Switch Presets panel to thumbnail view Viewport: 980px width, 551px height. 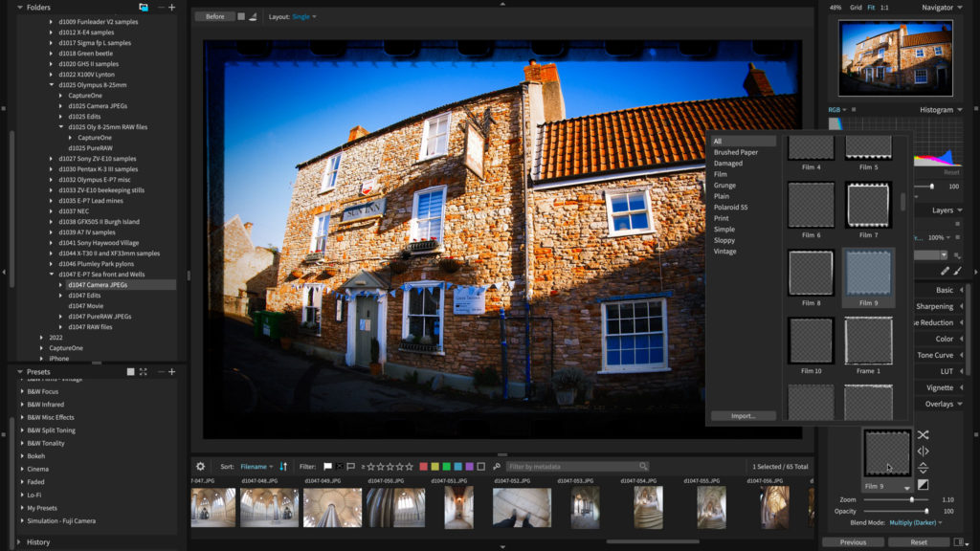130,372
